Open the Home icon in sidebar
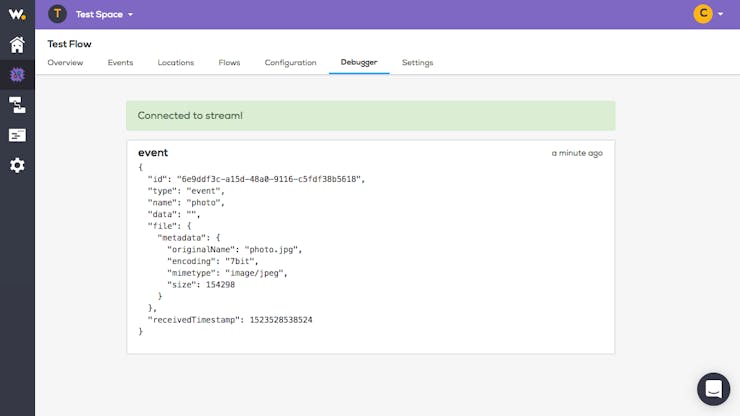Screen dimensions: 740x416 point(17,45)
